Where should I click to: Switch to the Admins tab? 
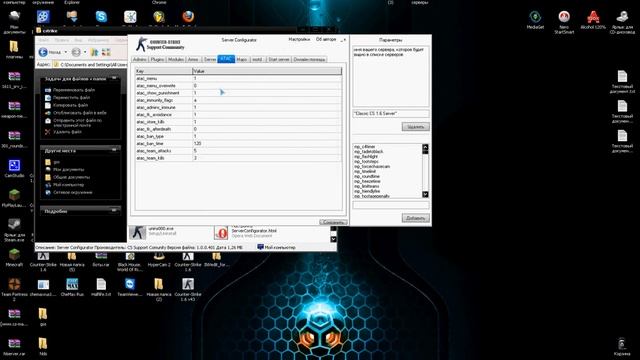[x=140, y=59]
